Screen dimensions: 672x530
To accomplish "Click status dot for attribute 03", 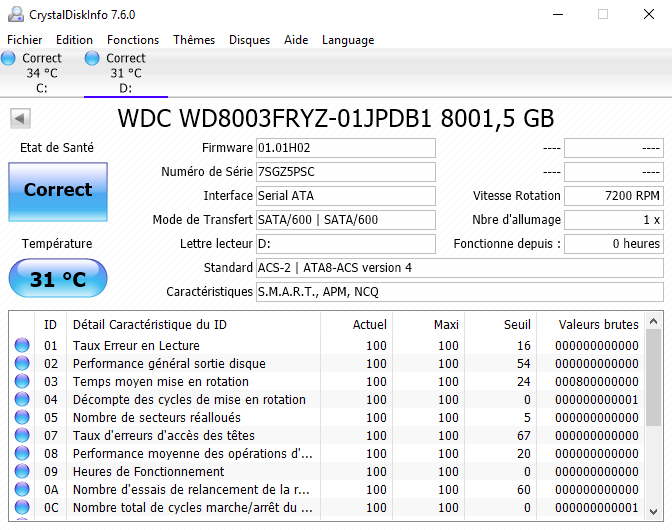I will (22, 381).
